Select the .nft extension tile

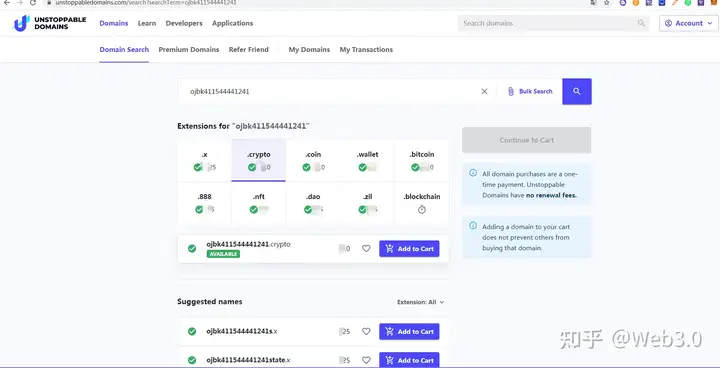click(x=259, y=203)
